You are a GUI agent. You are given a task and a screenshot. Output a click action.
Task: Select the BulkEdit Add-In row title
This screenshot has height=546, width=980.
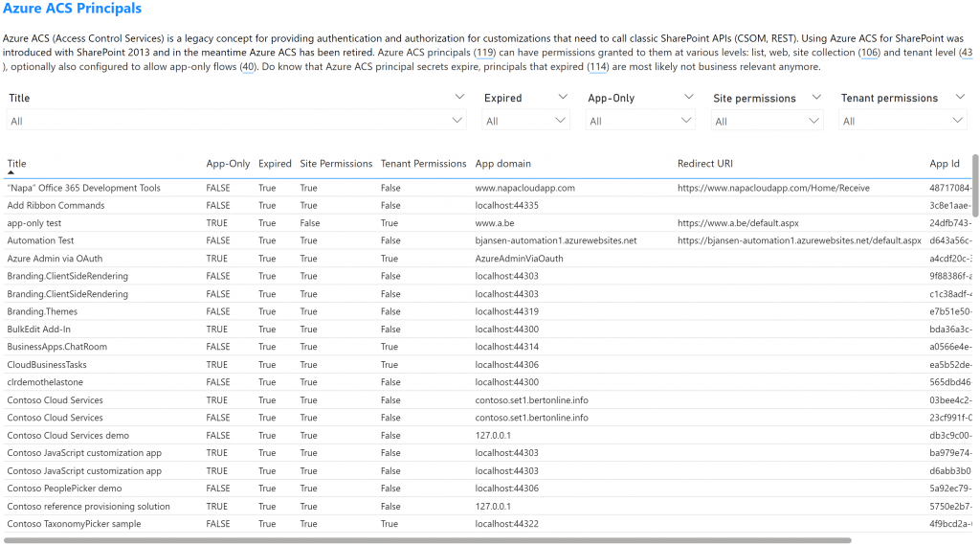click(38, 329)
